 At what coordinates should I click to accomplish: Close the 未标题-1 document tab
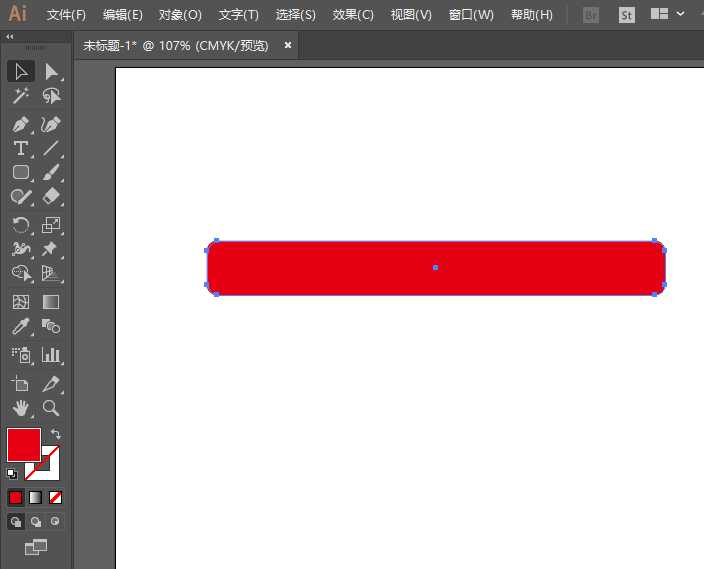coord(288,45)
